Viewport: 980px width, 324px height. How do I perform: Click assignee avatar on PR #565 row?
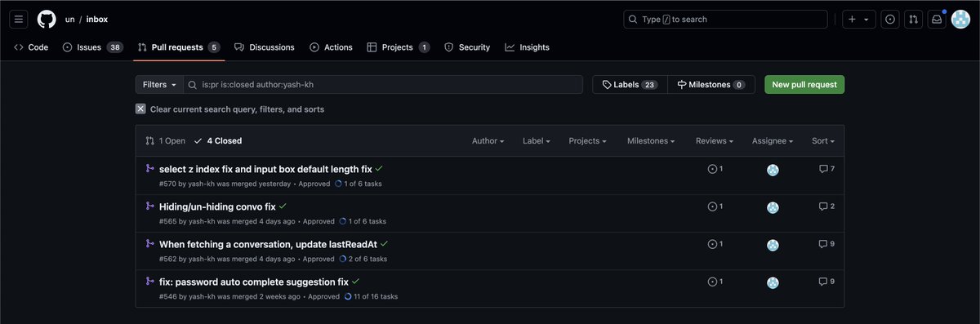point(773,207)
